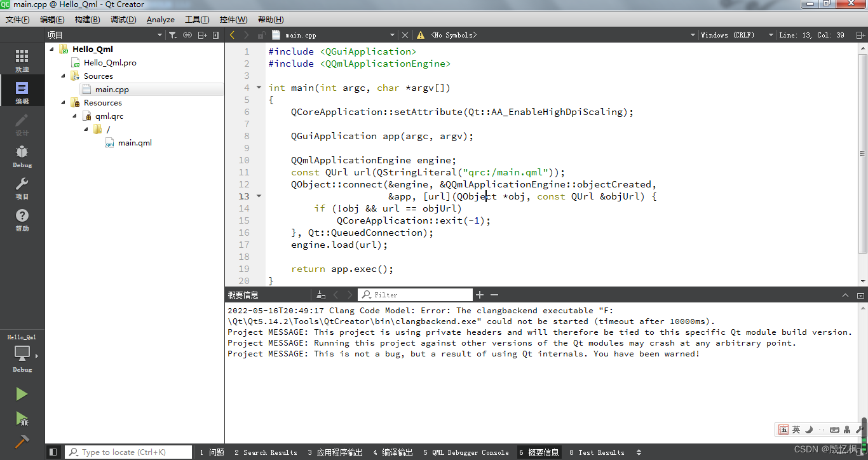This screenshot has width=868, height=460.
Task: Show the 8 Test Results pane
Action: pyautogui.click(x=597, y=452)
